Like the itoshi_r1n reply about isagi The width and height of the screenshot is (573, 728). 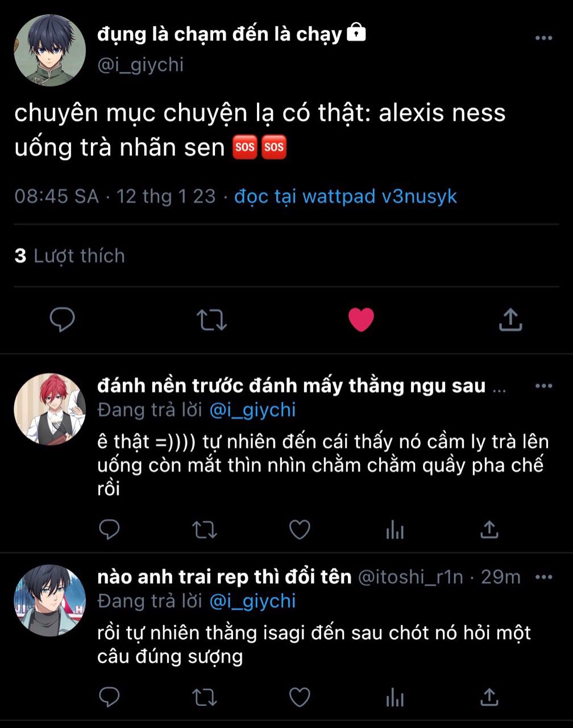[x=300, y=697]
